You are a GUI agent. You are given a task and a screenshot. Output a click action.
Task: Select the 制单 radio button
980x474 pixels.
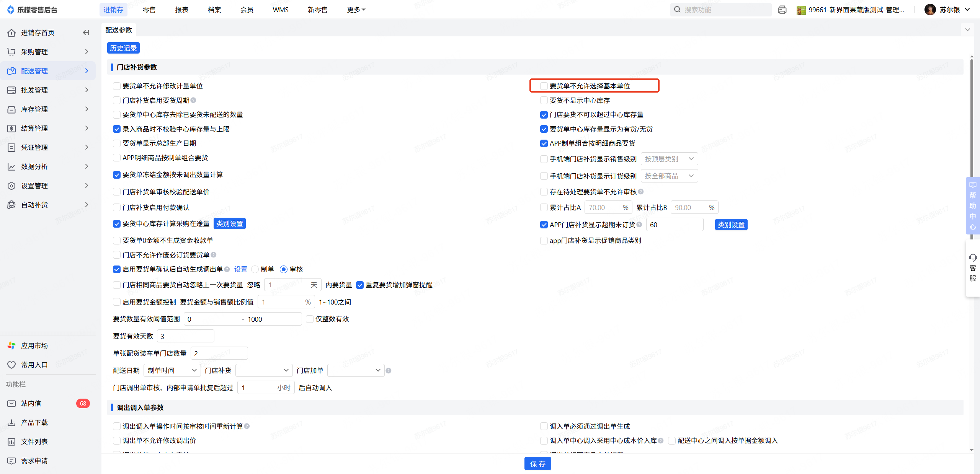click(255, 269)
